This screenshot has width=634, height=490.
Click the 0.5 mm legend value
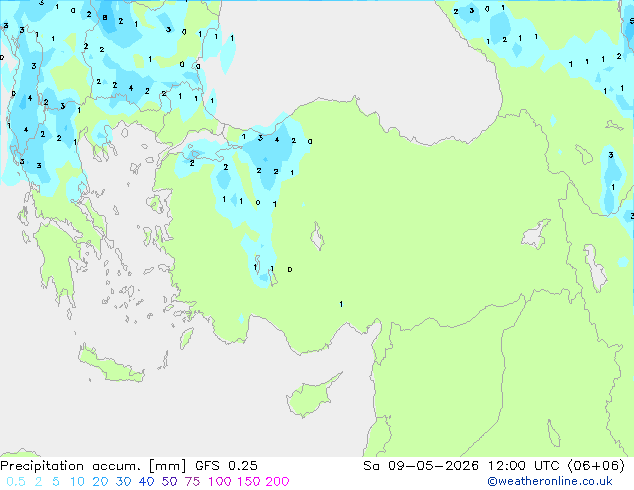tap(16, 482)
